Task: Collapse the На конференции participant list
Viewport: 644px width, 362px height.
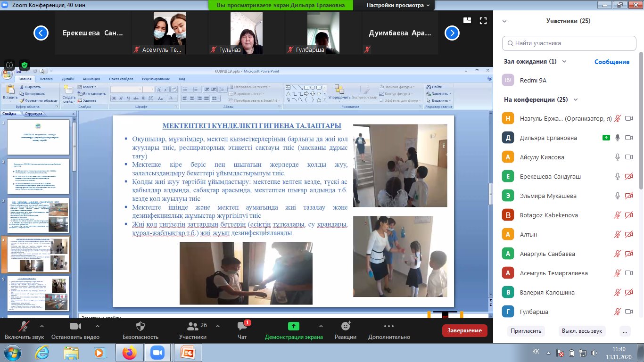Action: pos(575,100)
